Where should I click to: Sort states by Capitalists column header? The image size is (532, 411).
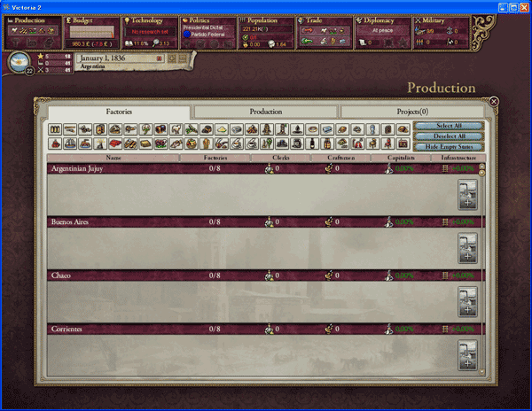402,158
